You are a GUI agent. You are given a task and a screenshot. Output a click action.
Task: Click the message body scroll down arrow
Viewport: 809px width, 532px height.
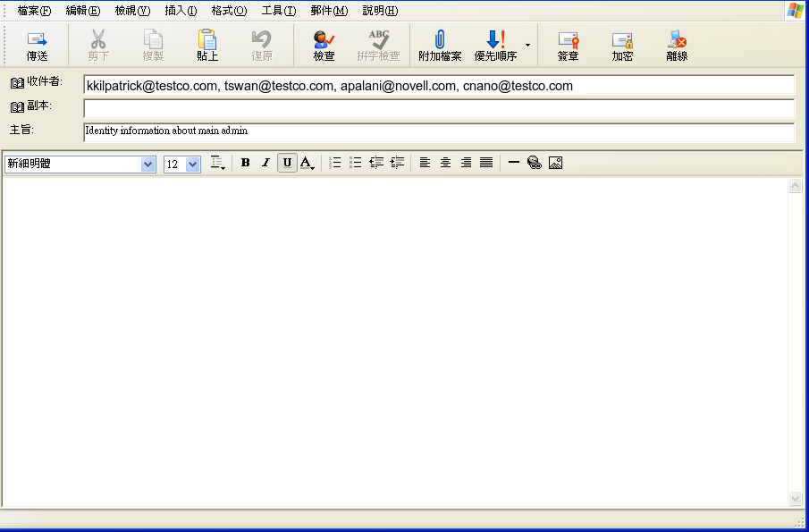point(795,498)
